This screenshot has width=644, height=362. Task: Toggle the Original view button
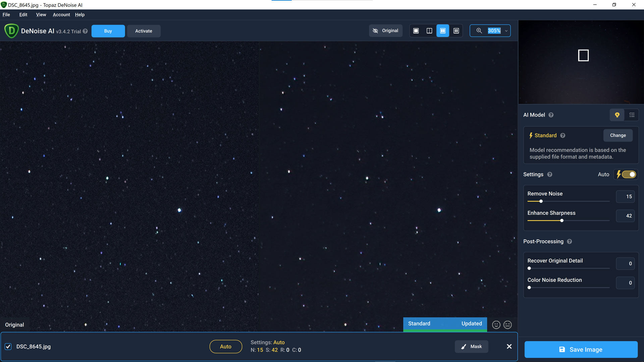point(386,31)
